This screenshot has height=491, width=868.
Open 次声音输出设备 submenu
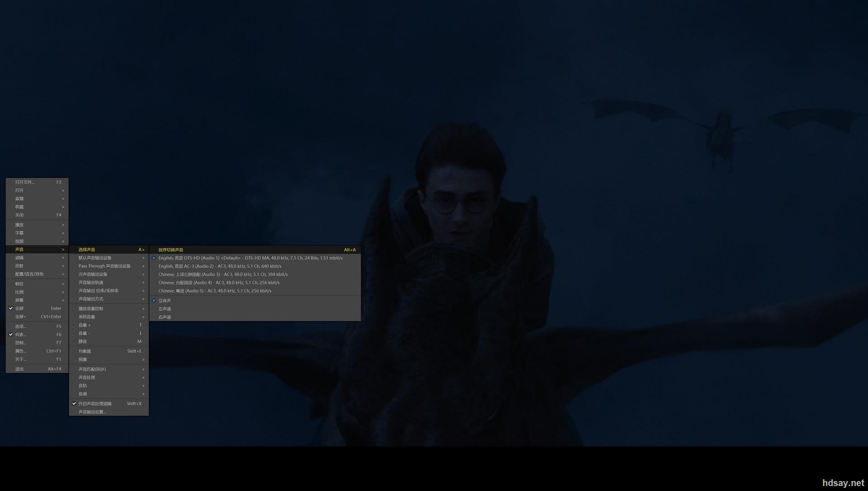(109, 274)
